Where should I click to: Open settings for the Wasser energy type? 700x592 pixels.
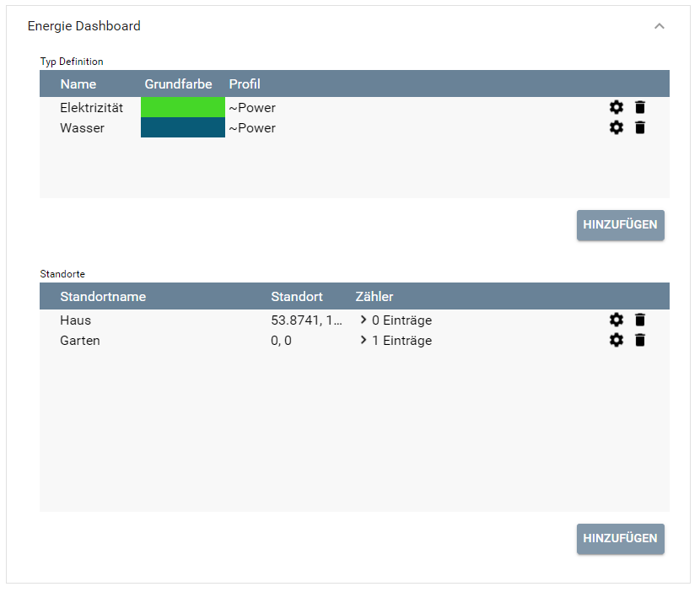tap(617, 127)
